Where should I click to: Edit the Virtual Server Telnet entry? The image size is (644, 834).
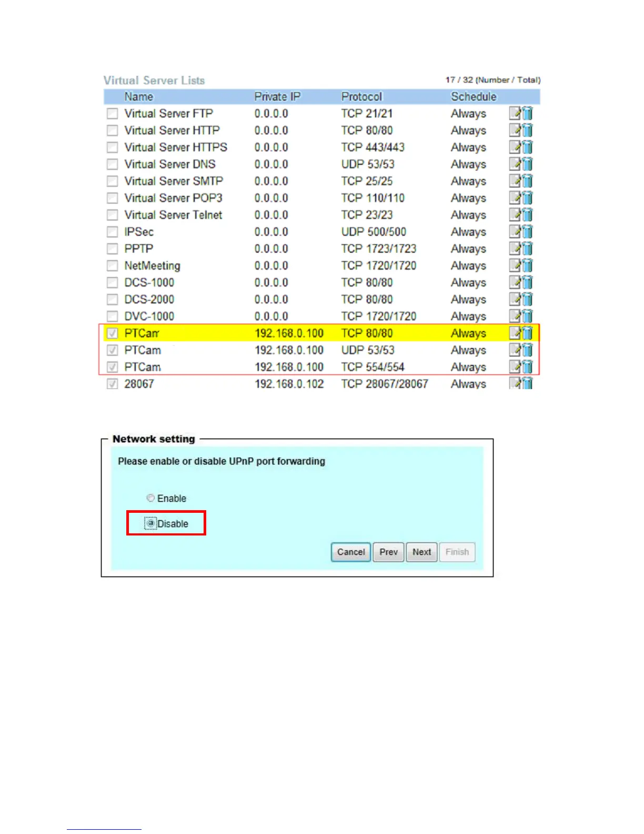point(515,214)
